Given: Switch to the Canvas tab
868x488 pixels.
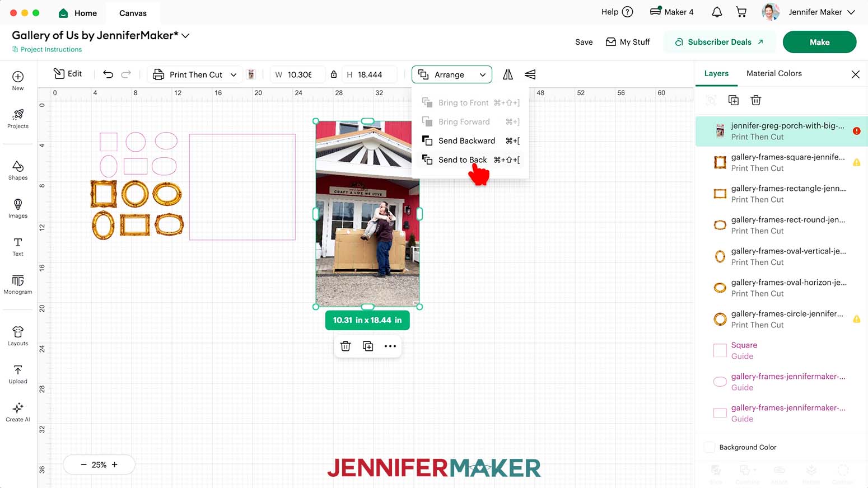Looking at the screenshot, I should point(133,13).
